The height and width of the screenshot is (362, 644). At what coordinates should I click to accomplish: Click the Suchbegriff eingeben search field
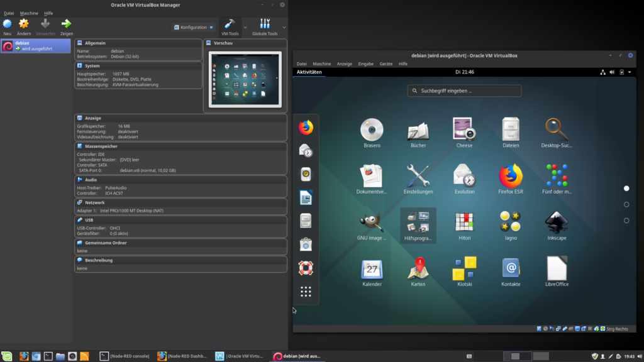click(464, 90)
